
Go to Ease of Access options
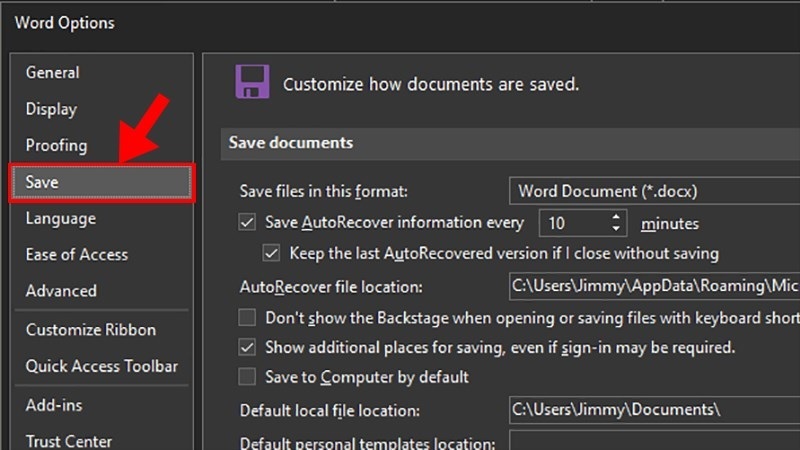pos(77,255)
